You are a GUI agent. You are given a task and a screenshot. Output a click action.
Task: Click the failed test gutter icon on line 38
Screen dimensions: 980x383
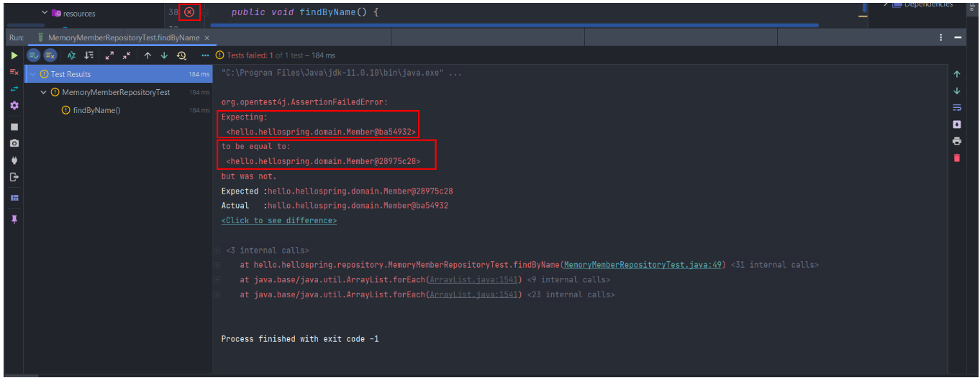point(189,12)
